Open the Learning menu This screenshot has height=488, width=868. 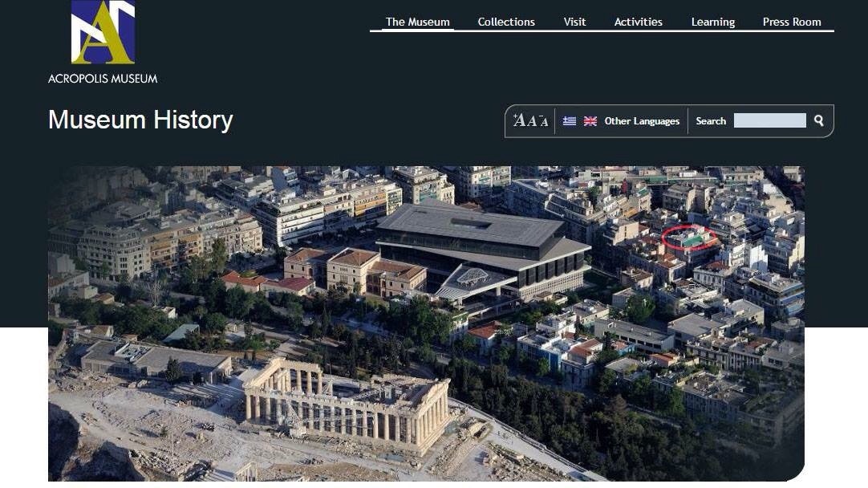click(x=713, y=22)
